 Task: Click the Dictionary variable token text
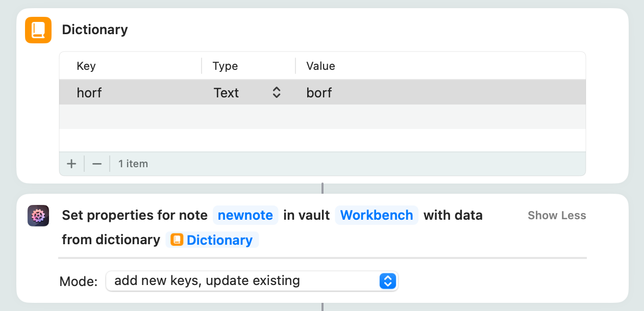point(219,240)
